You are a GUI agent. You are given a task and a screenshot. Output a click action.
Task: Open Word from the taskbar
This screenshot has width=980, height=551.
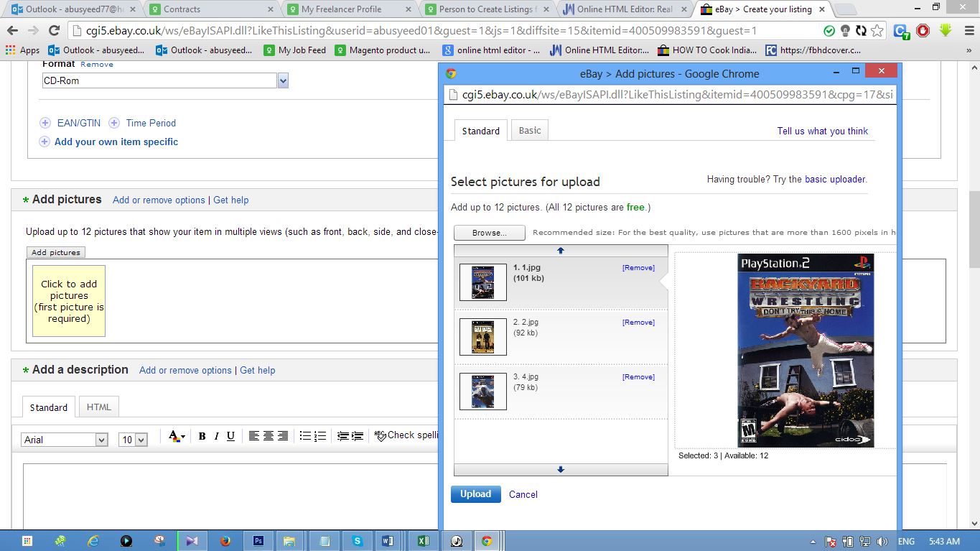coord(388,541)
